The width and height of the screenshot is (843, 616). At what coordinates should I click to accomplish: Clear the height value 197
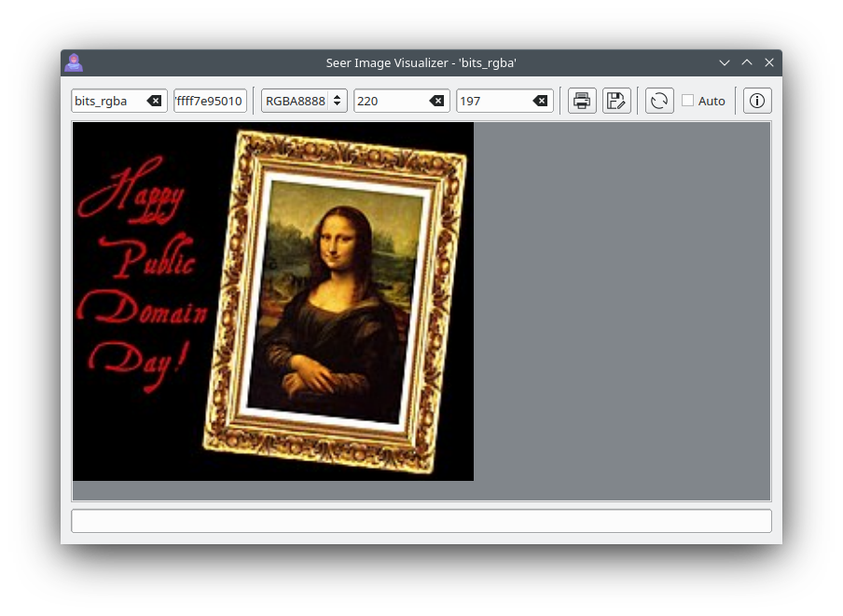tap(540, 101)
